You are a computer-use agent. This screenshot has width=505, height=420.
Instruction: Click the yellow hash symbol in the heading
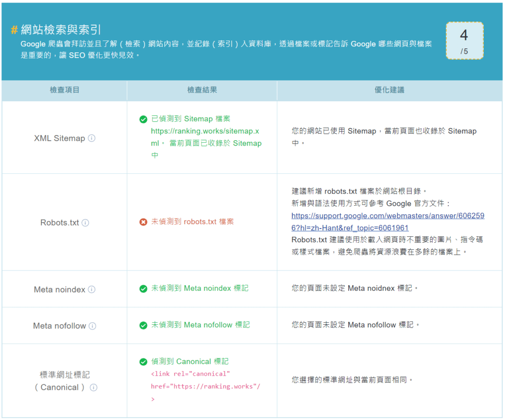14,30
